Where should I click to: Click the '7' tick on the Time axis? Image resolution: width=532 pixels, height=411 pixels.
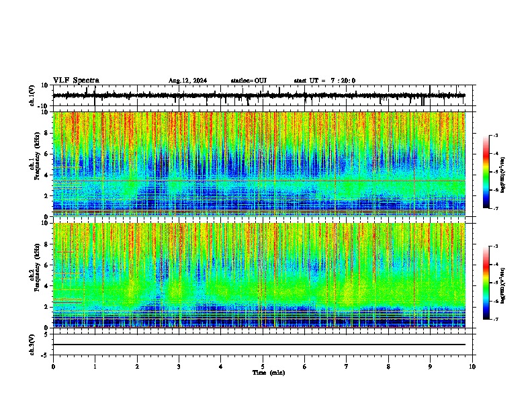click(347, 367)
